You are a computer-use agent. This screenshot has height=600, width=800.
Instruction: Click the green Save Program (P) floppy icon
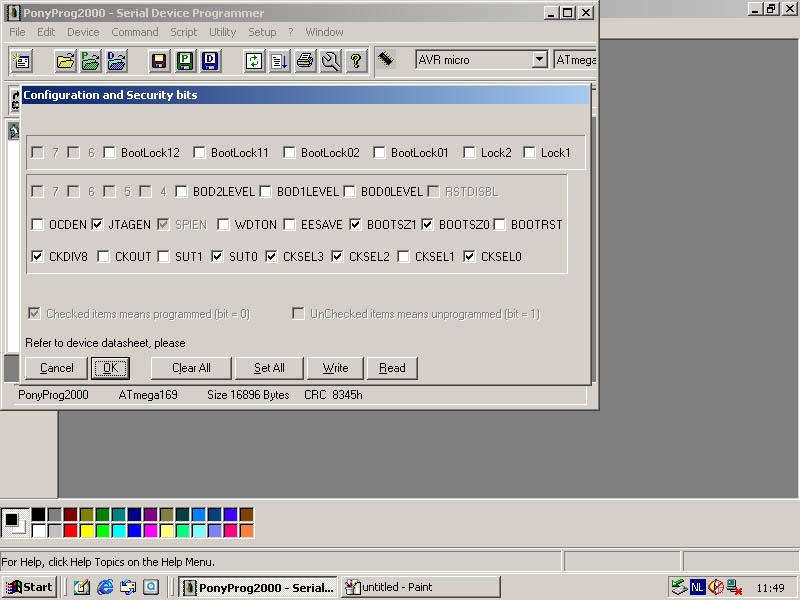point(184,61)
